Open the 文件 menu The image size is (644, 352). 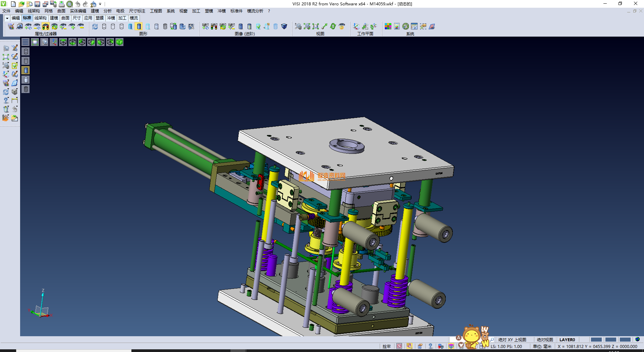click(6, 11)
